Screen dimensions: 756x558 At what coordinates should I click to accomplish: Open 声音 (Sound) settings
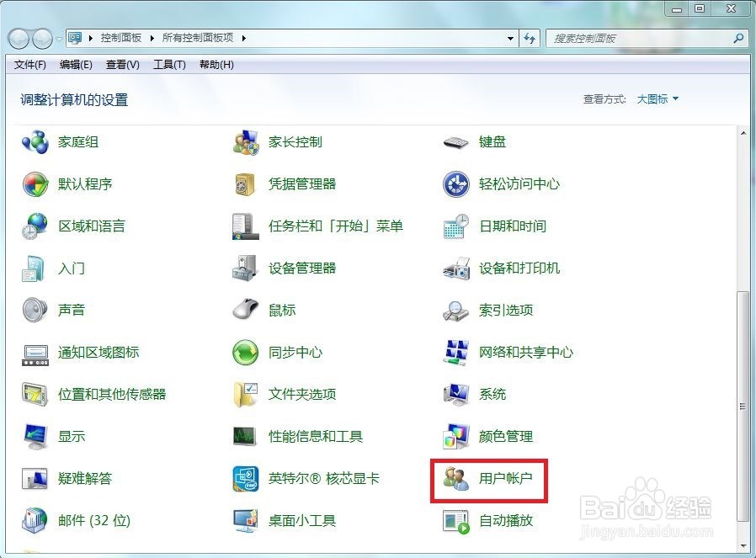(72, 310)
